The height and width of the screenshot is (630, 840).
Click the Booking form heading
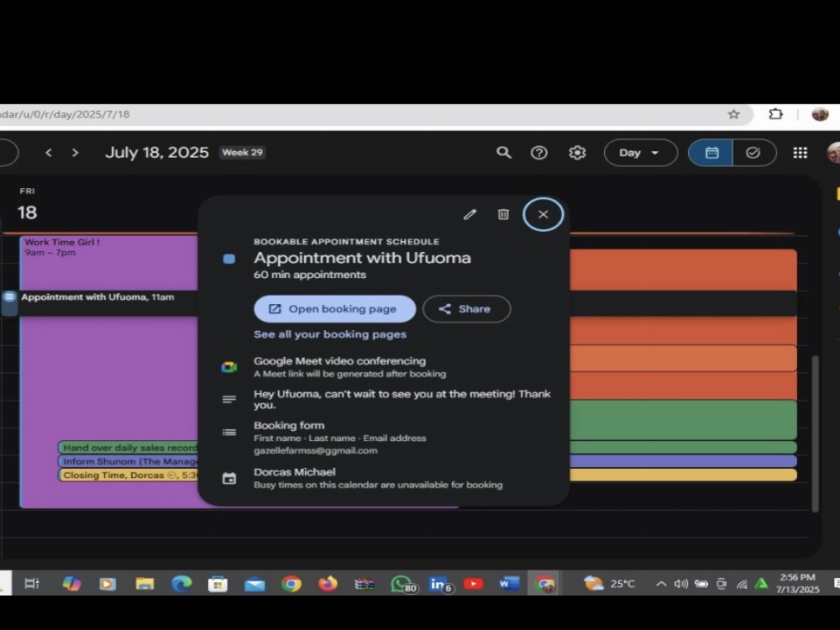(x=289, y=425)
